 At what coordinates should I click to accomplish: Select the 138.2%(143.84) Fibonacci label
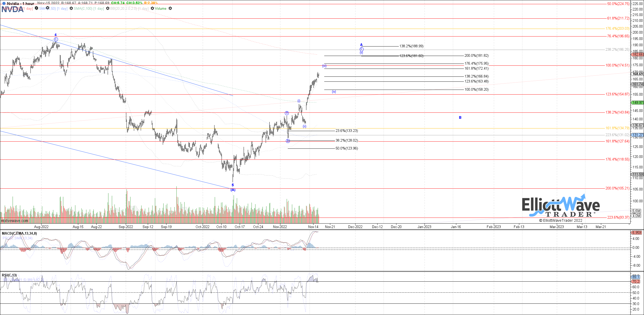(617, 112)
